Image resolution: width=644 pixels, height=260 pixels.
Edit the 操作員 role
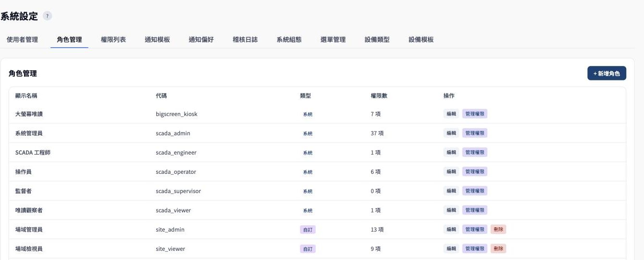(x=451, y=171)
